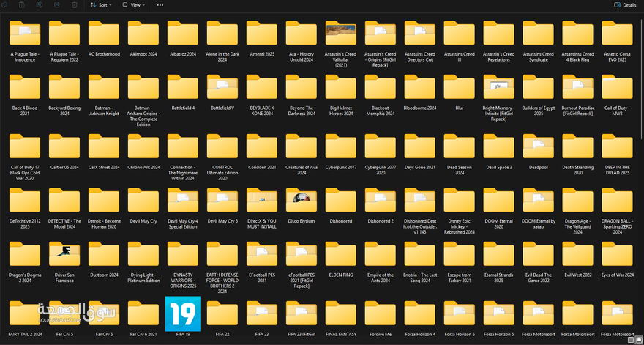Select the Driver San Francisco folder thumbnail
The image size is (644, 345).
point(64,253)
